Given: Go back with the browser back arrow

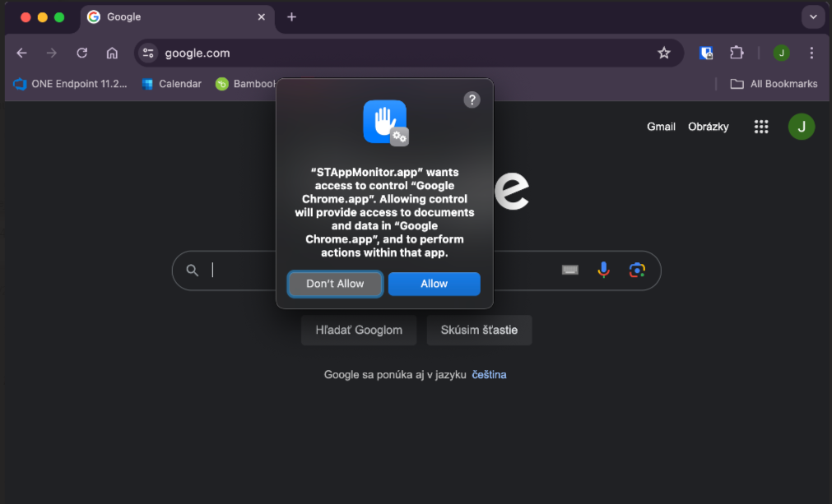Looking at the screenshot, I should pos(21,53).
